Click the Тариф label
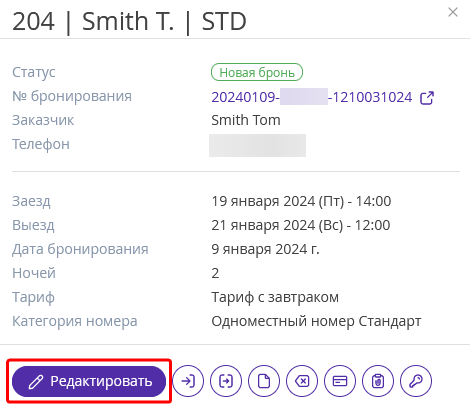This screenshot has height=405, width=470. [33, 297]
